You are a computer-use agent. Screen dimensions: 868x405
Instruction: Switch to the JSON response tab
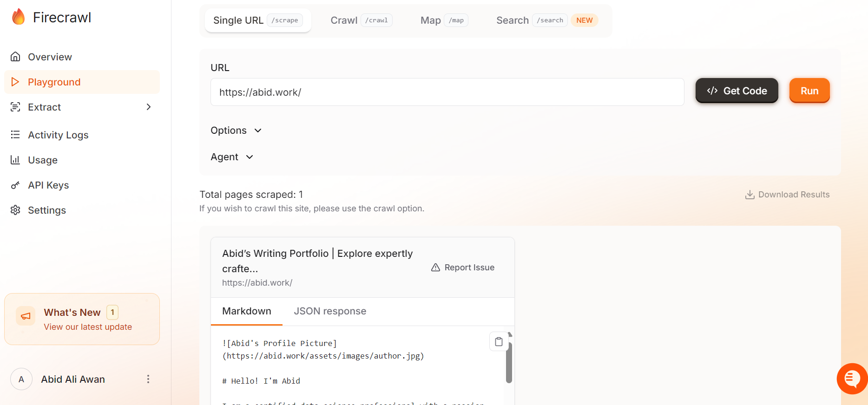coord(329,311)
